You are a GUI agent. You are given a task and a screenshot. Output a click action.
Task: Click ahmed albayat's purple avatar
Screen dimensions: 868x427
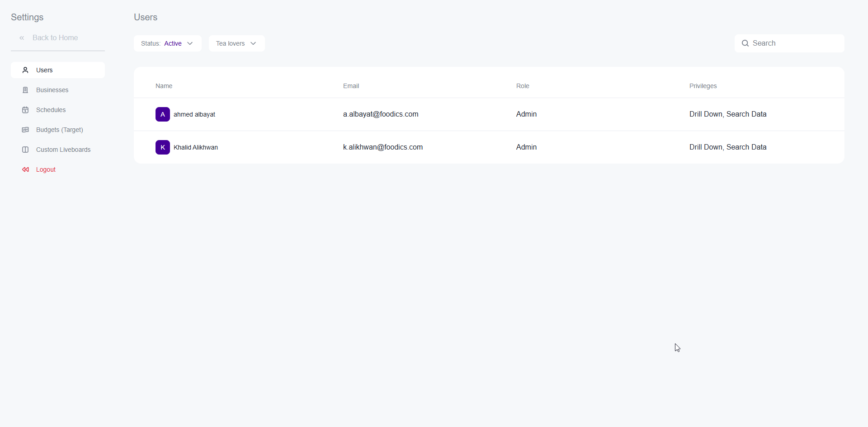(x=163, y=114)
